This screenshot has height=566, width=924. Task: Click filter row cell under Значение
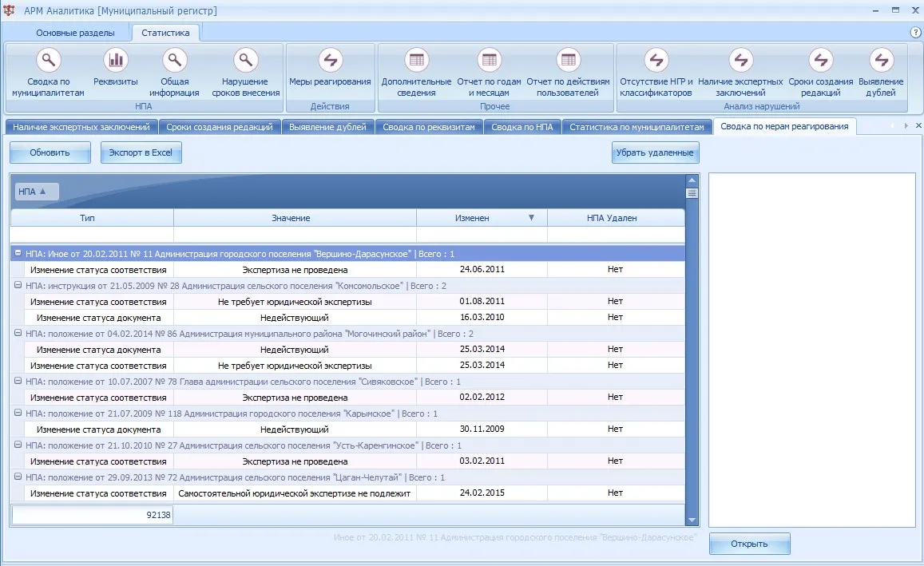coord(295,235)
